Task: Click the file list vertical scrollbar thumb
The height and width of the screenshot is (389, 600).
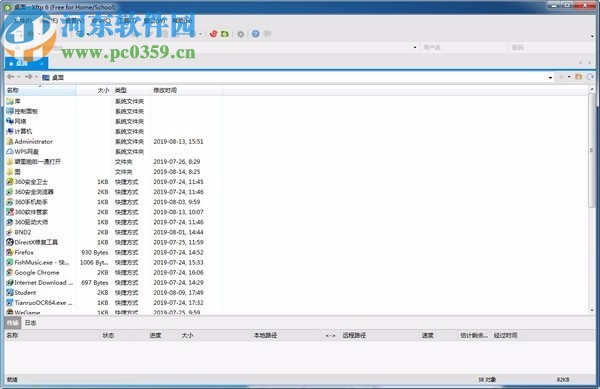Action: (592, 150)
